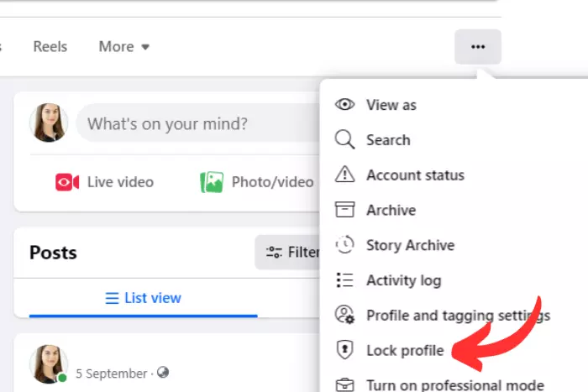Click the Story Archive clock icon
The image size is (588, 392).
tap(344, 244)
